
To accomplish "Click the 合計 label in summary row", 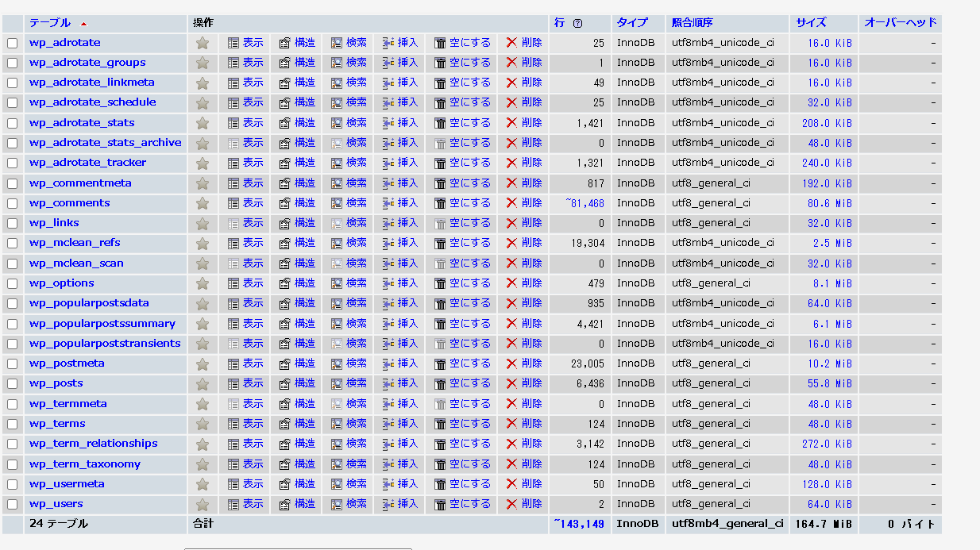I will pos(203,524).
